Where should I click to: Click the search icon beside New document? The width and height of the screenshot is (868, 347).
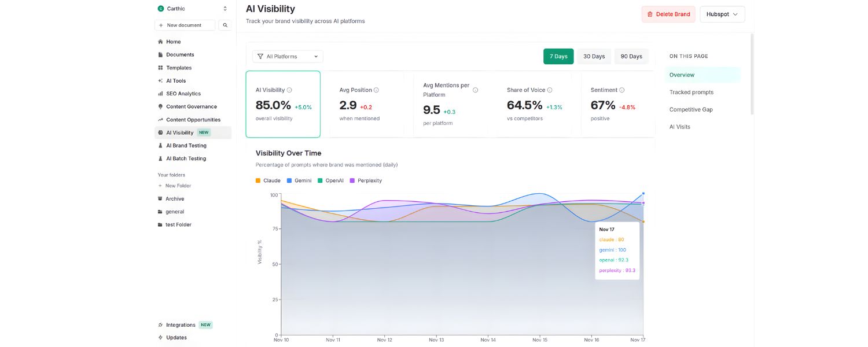click(x=225, y=25)
